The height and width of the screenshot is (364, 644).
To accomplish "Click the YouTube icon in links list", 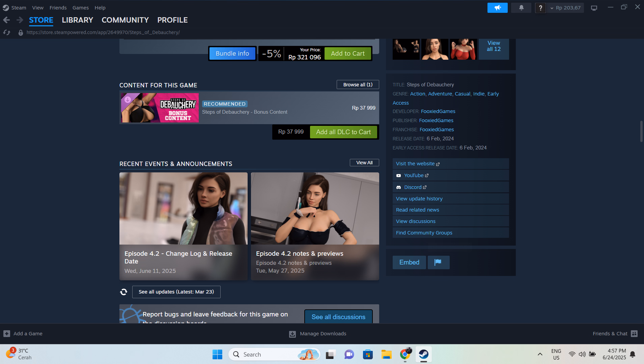I will [398, 175].
